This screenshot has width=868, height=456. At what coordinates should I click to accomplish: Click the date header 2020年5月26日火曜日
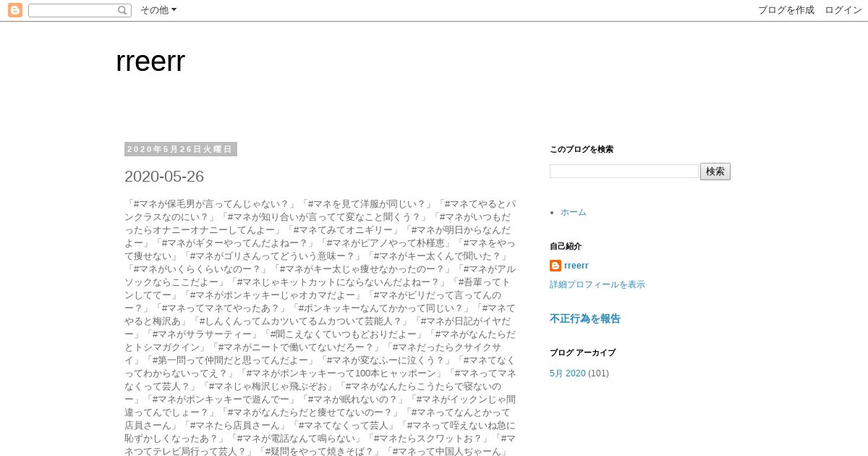click(x=181, y=149)
